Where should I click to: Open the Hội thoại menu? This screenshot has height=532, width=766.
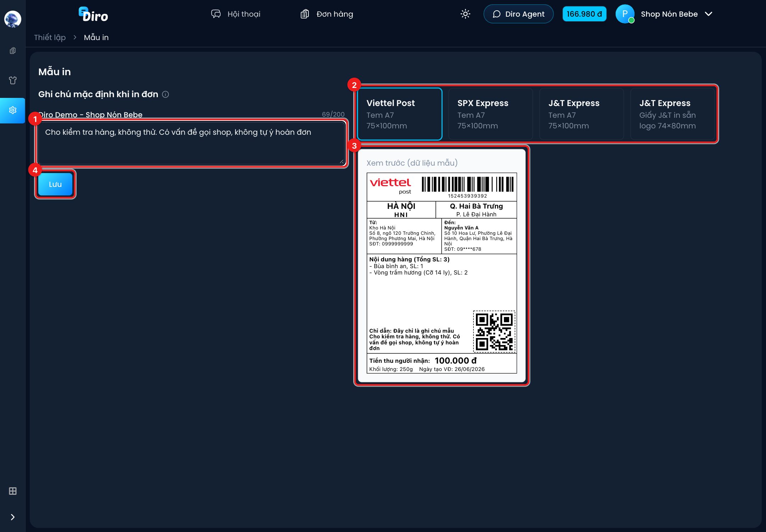(x=236, y=14)
